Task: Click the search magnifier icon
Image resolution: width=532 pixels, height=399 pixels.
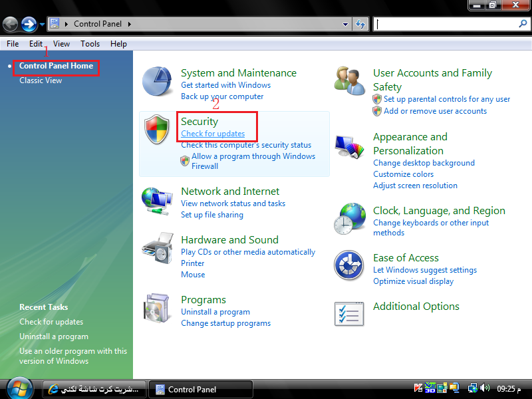Action: point(523,24)
